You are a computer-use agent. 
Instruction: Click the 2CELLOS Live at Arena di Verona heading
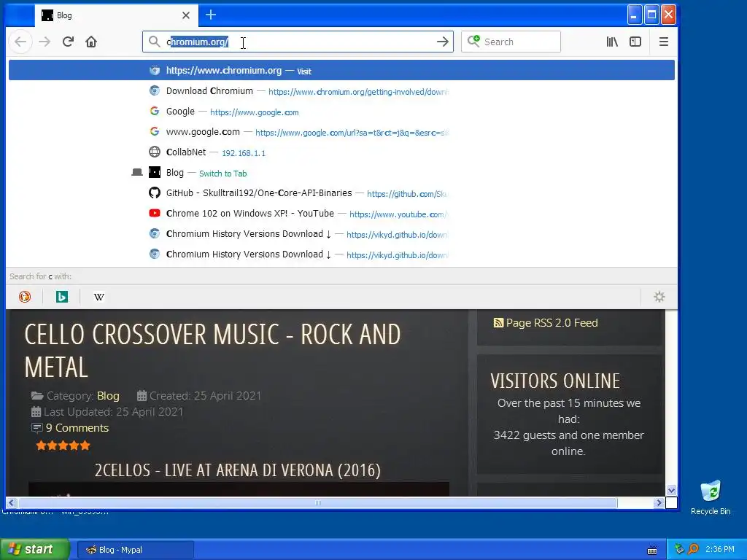238,470
